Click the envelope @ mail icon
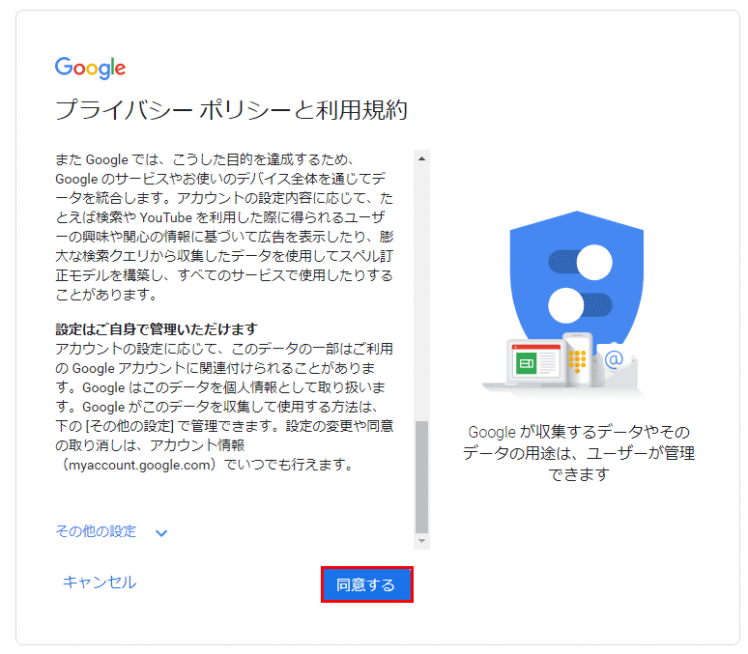748x654 pixels. click(614, 363)
